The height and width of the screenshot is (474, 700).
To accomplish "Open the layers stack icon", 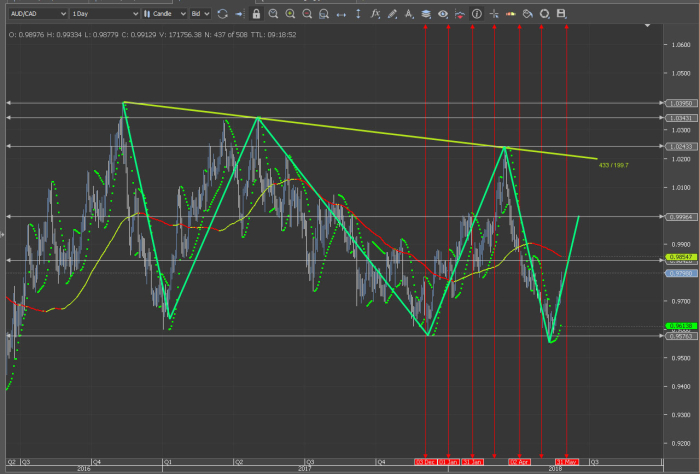I will (x=426, y=14).
